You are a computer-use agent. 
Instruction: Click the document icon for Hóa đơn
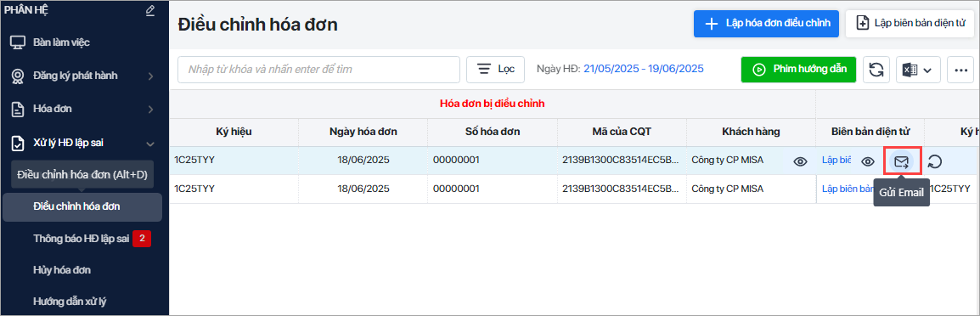point(18,109)
